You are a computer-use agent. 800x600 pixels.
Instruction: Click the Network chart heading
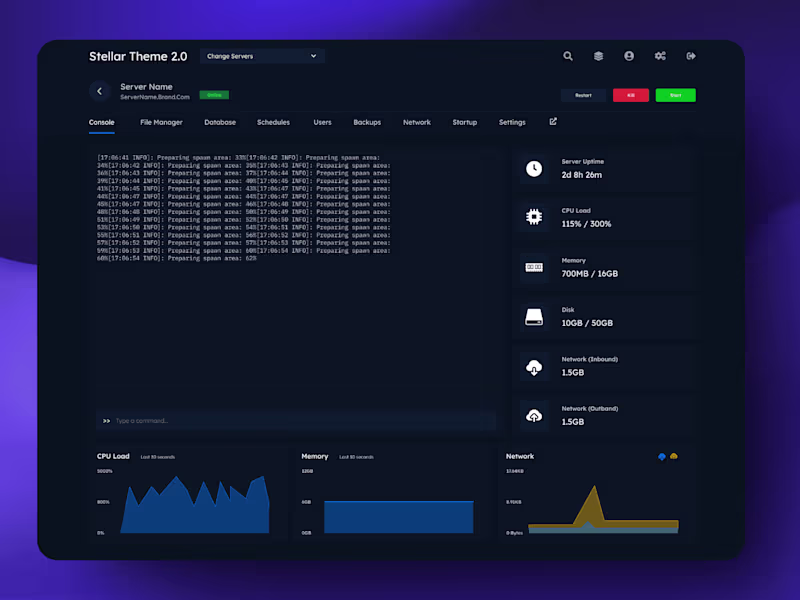tap(520, 456)
